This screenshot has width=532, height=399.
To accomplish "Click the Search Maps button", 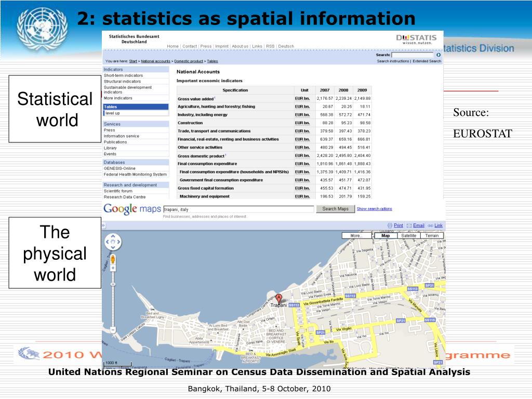I will click(335, 209).
